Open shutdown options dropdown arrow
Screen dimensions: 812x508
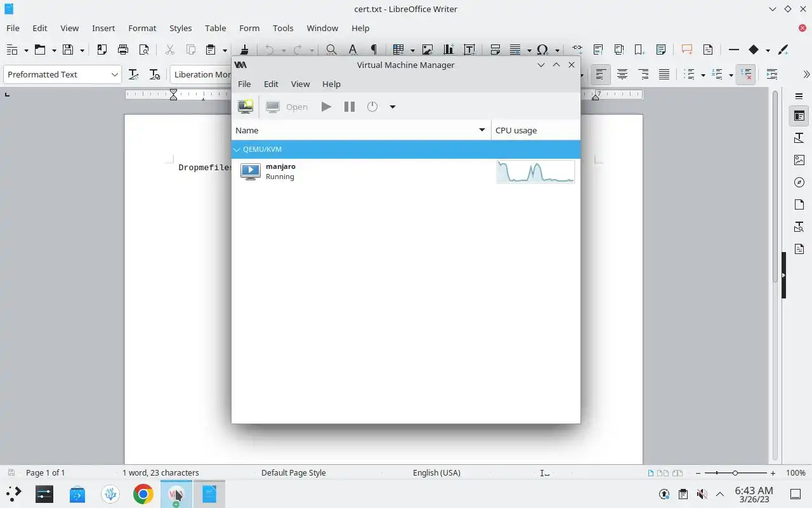(x=393, y=107)
